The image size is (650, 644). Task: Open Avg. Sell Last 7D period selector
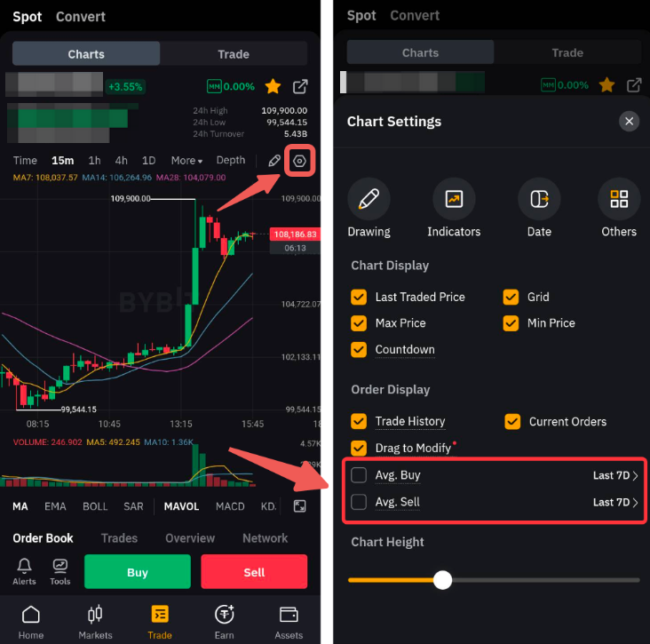[x=615, y=502]
